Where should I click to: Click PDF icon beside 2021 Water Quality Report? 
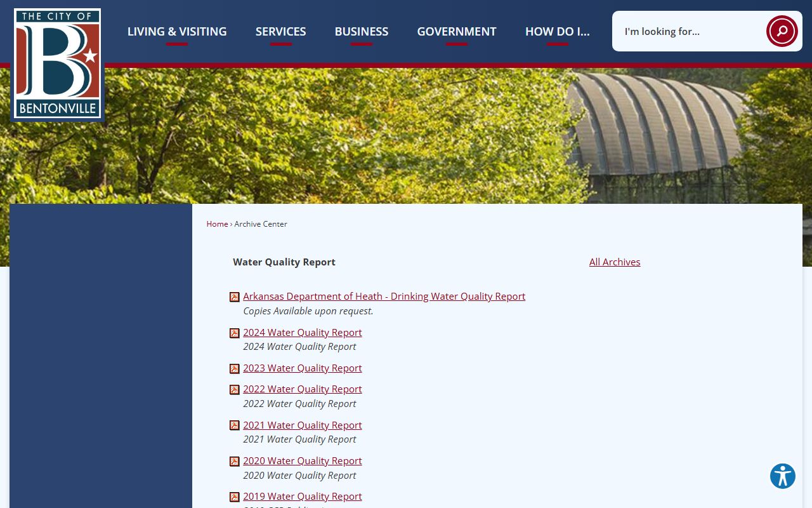235,425
